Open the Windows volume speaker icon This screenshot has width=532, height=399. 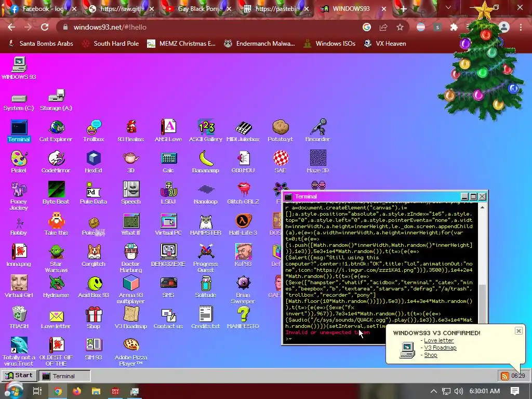(x=458, y=391)
